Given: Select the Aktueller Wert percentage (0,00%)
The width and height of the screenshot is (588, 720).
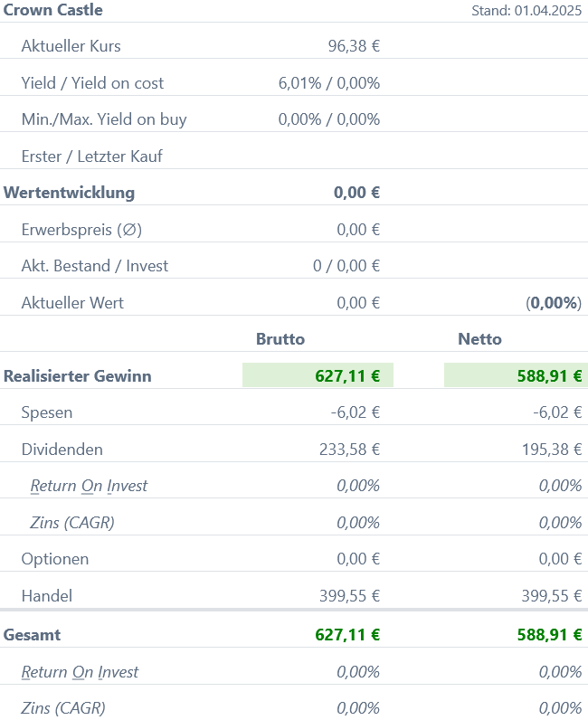Looking at the screenshot, I should click(x=554, y=303).
